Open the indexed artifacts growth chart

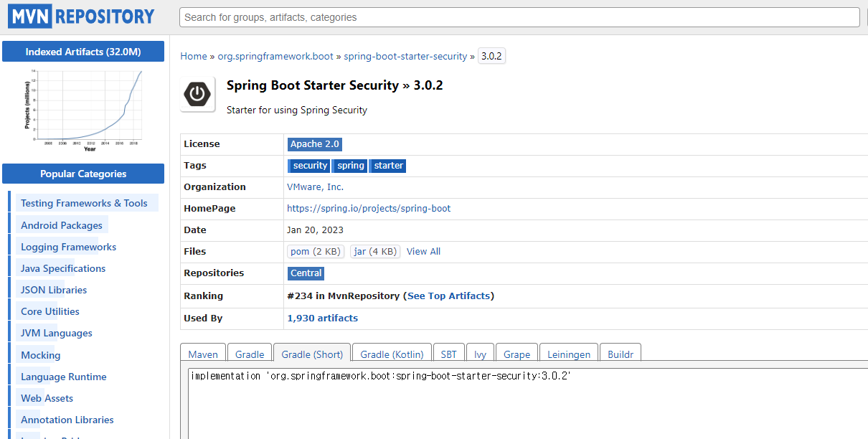[x=83, y=110]
